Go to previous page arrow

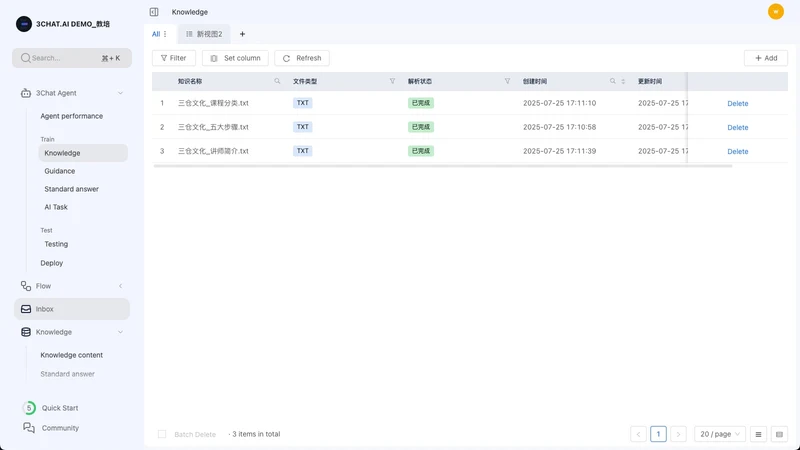click(x=638, y=434)
